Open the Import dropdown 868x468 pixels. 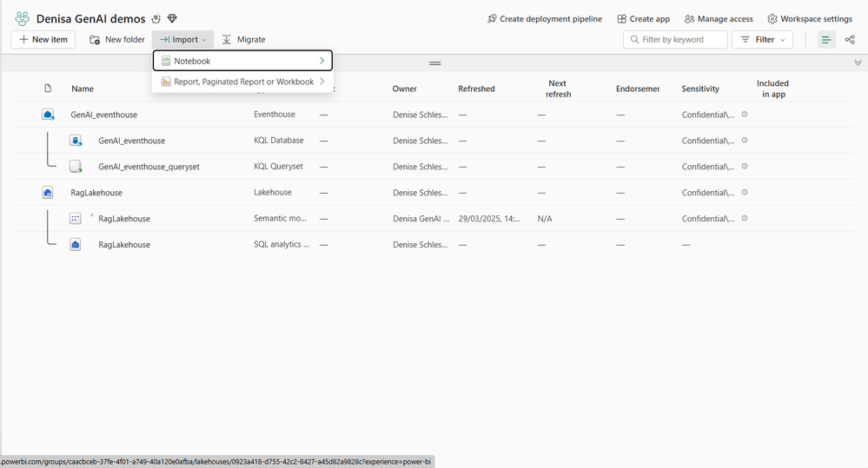click(182, 40)
